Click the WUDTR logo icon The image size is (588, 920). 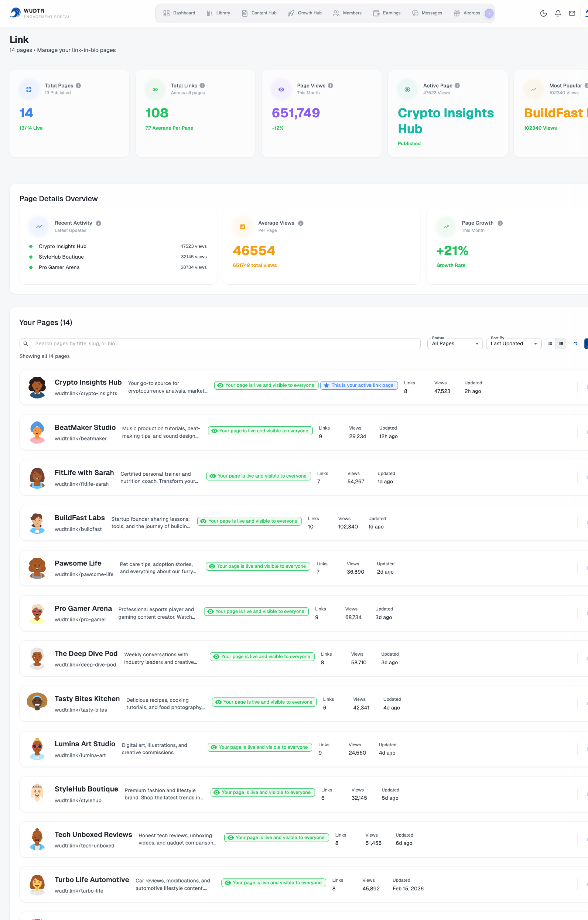(x=15, y=13)
